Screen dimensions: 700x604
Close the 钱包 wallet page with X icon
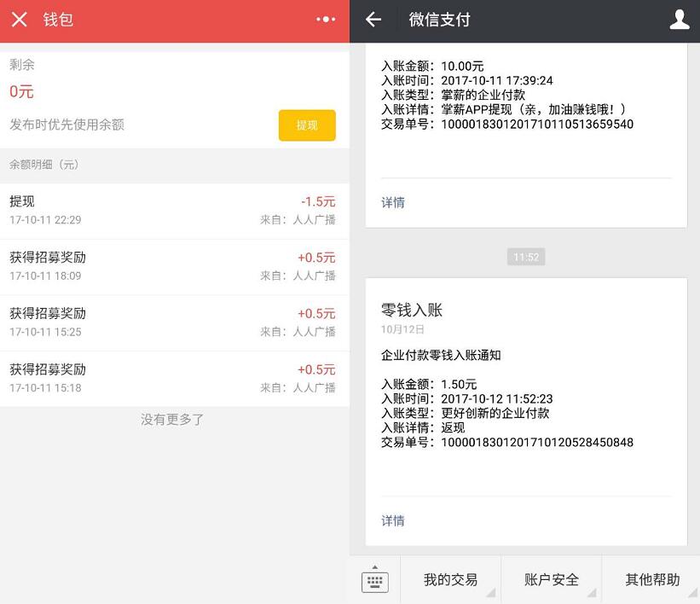pyautogui.click(x=20, y=20)
